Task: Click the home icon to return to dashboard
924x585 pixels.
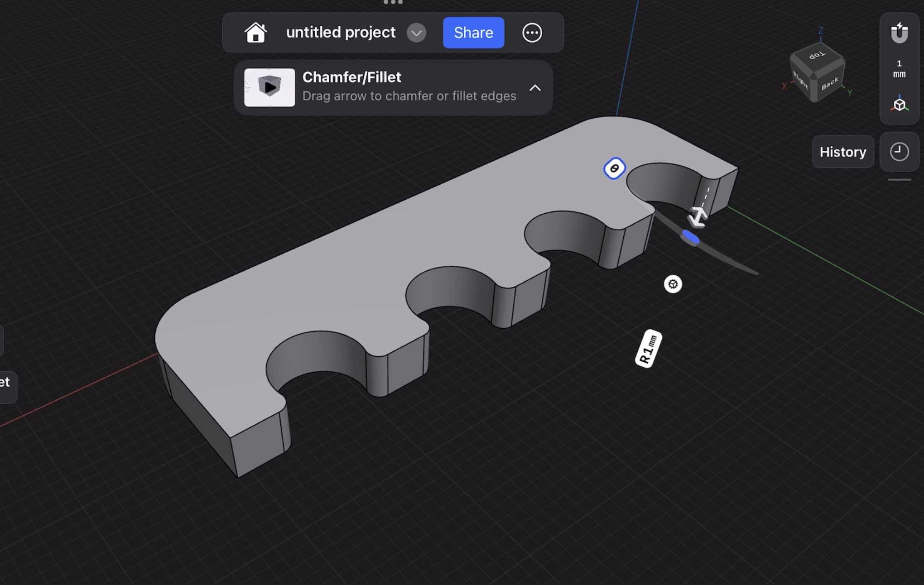Action: click(x=256, y=32)
